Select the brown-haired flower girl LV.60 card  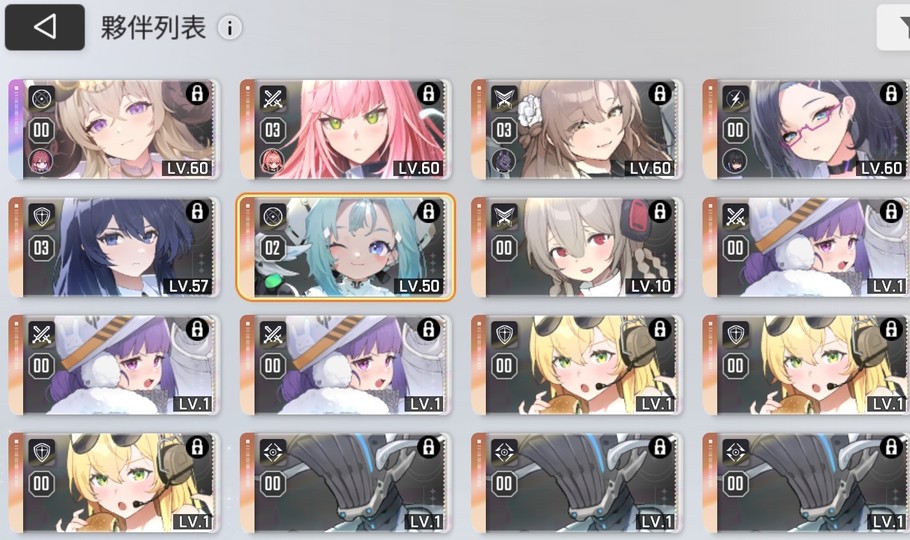(576, 129)
